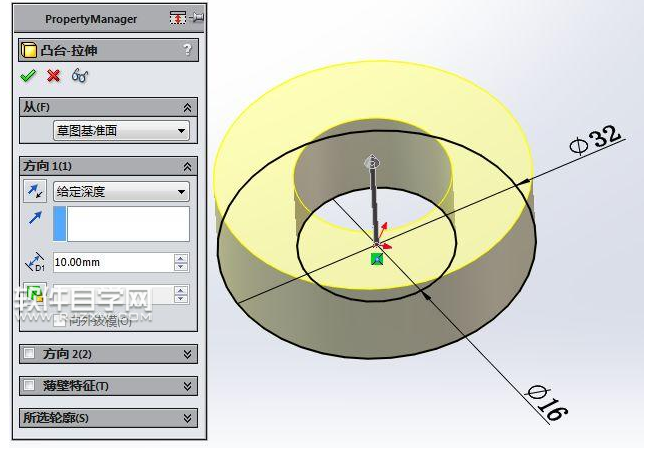Viewport: 645px width, 457px height.
Task: Pin the PropertyManager panel
Action: pyautogui.click(x=196, y=18)
